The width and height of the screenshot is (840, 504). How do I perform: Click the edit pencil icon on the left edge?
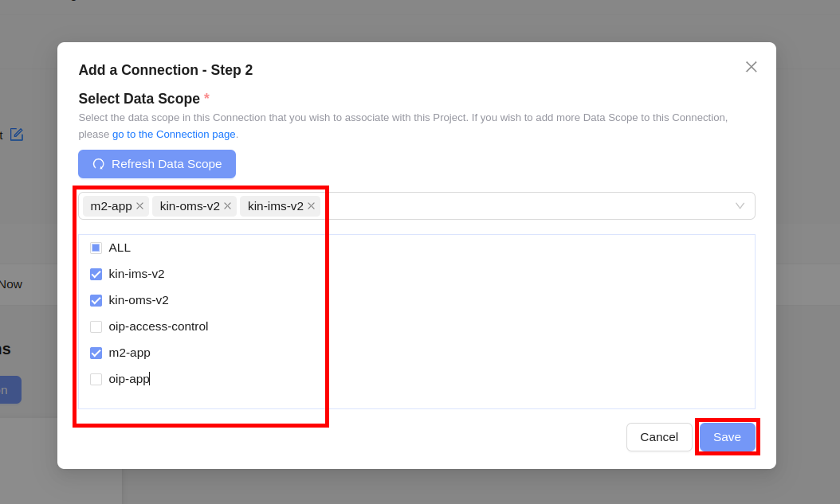click(x=17, y=135)
